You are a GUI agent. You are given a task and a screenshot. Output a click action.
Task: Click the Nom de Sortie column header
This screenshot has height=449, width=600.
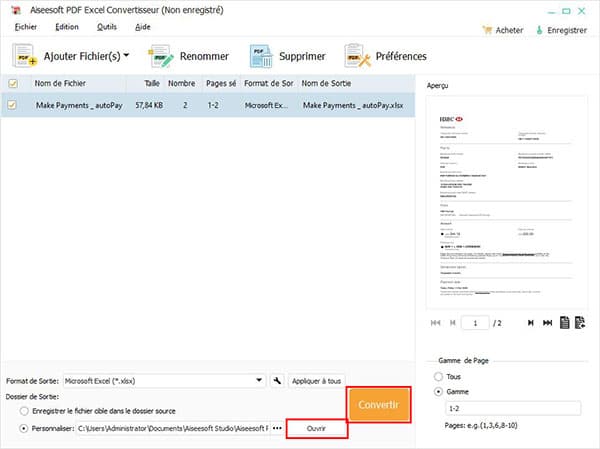[326, 83]
